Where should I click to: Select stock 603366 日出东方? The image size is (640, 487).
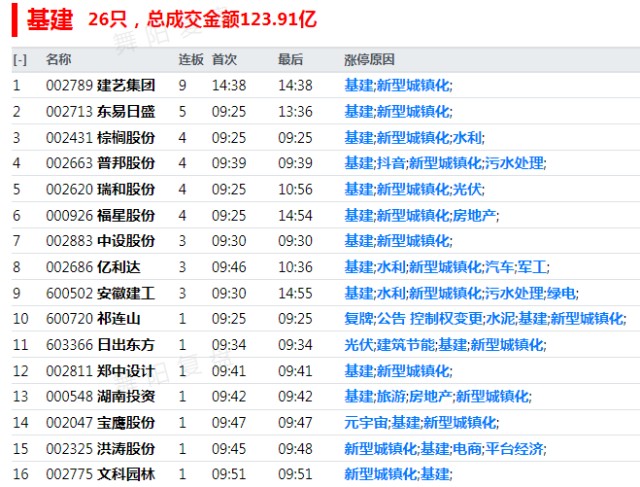pos(100,345)
